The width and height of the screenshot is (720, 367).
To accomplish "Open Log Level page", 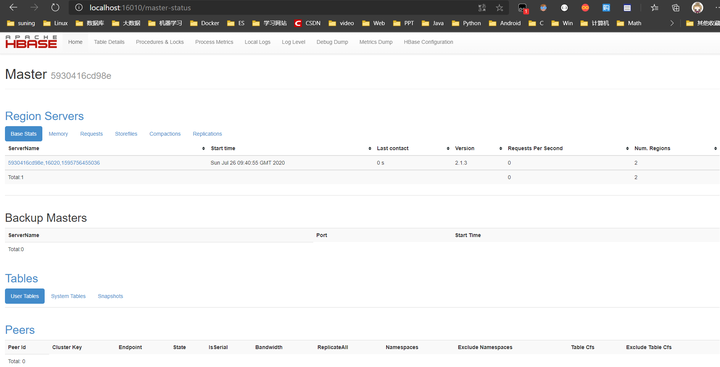I will coord(293,42).
